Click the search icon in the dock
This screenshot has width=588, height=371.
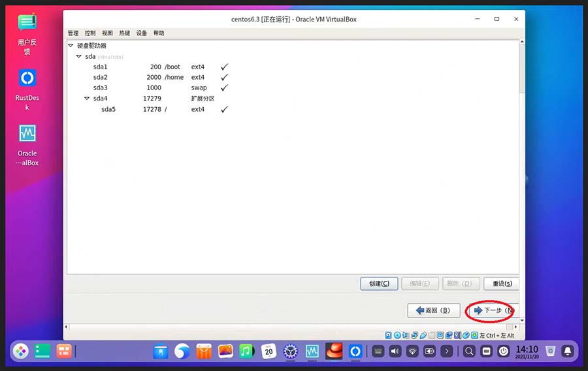point(469,351)
